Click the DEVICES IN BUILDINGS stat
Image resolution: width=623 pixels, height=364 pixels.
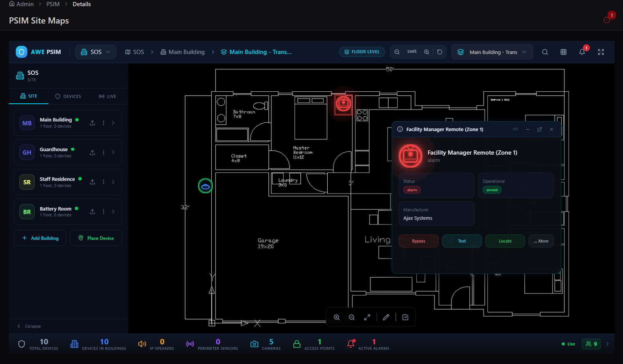click(98, 344)
